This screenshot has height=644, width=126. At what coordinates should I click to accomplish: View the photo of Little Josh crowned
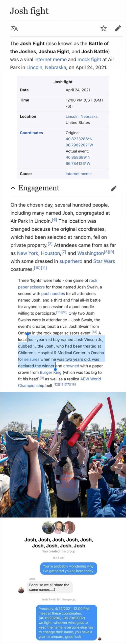(63, 454)
